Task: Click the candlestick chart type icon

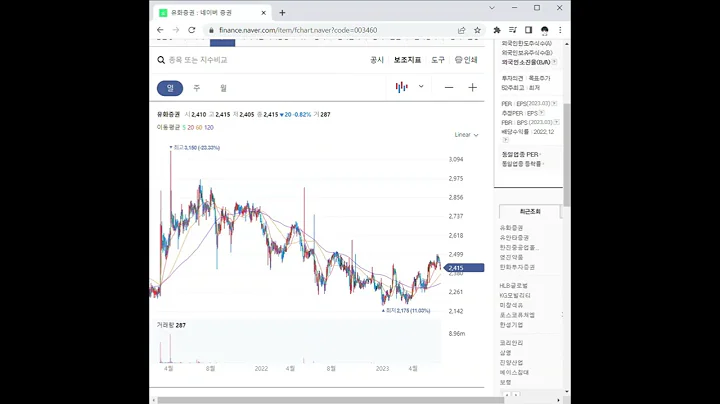Action: pyautogui.click(x=402, y=87)
